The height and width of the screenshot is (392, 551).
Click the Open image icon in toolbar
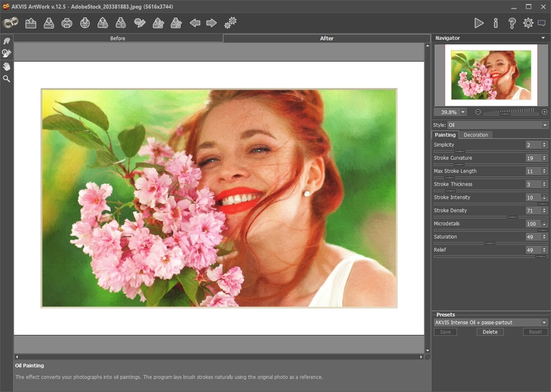(30, 24)
